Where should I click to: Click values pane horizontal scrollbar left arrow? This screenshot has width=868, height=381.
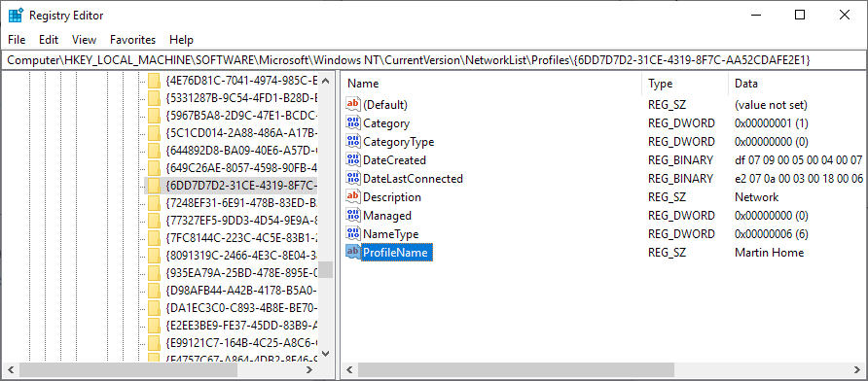349,369
